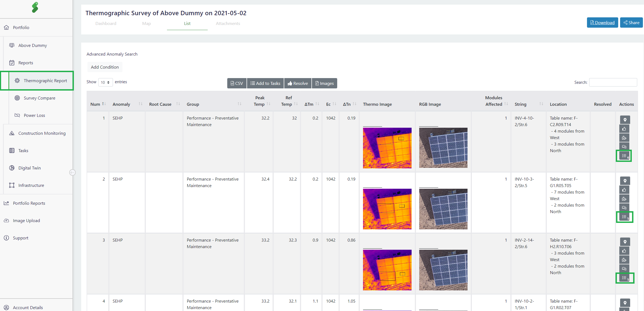Click the green logo at top left
Image resolution: width=644 pixels, height=311 pixels.
tap(35, 8)
